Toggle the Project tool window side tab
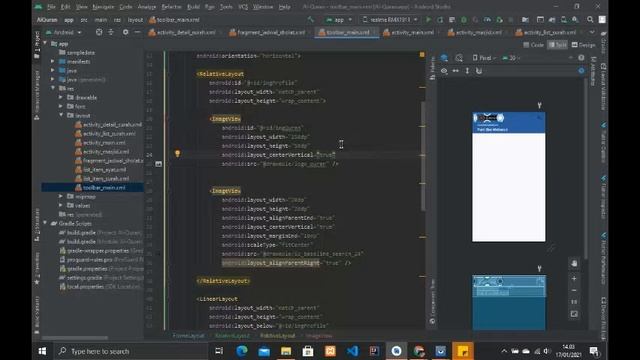 37,44
